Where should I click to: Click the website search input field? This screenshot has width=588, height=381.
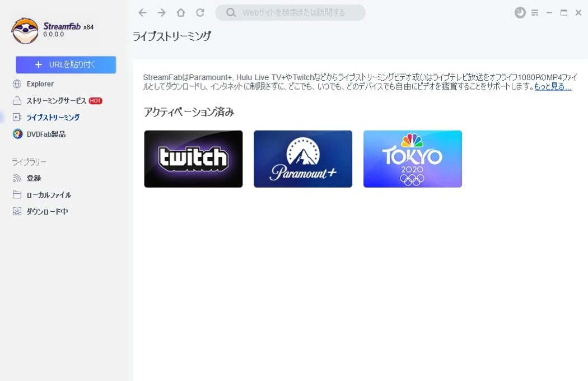291,12
